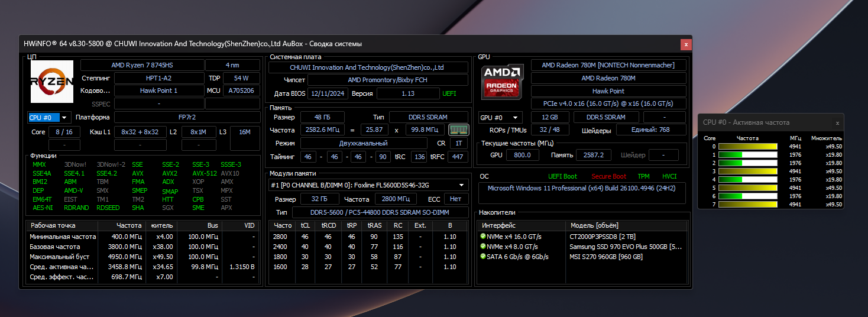
Task: Click the GPU memory clock 2587.2 field
Action: point(593,155)
